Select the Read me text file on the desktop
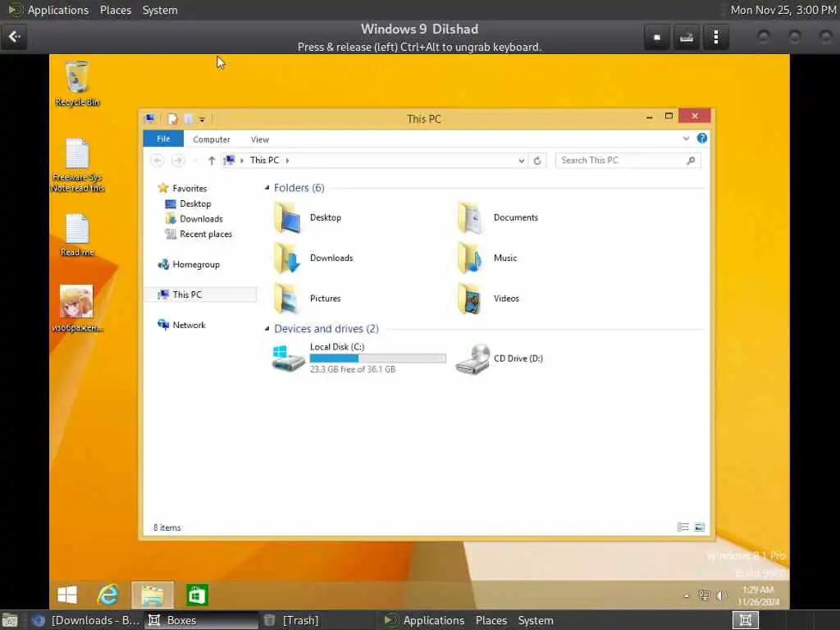840x630 pixels. pos(77,235)
